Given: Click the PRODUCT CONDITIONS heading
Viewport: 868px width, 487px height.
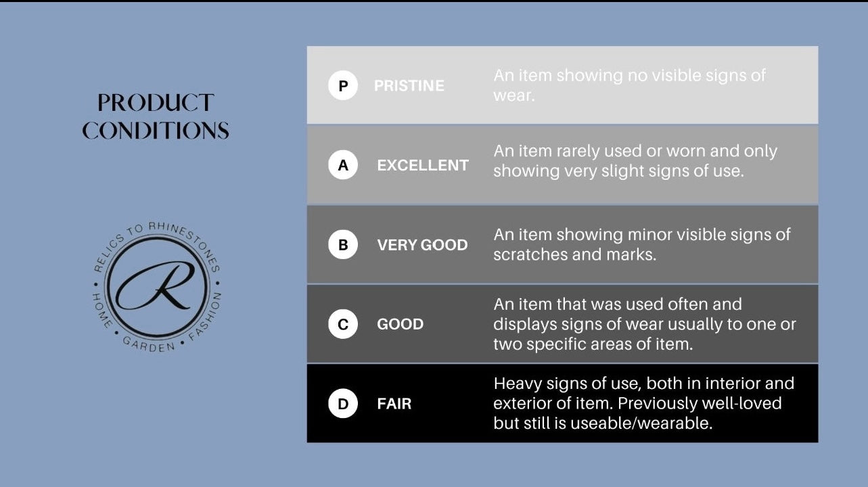Looking at the screenshot, I should pos(156,116).
